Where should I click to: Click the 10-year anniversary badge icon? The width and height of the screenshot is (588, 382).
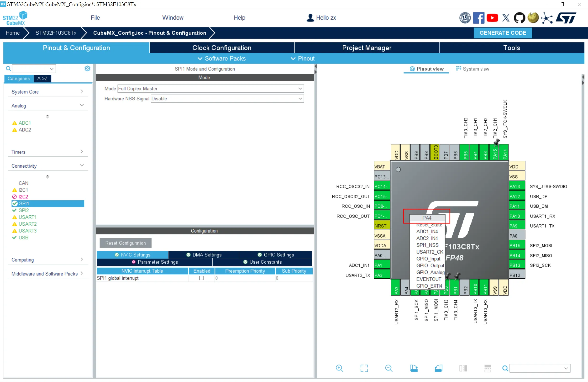(465, 18)
